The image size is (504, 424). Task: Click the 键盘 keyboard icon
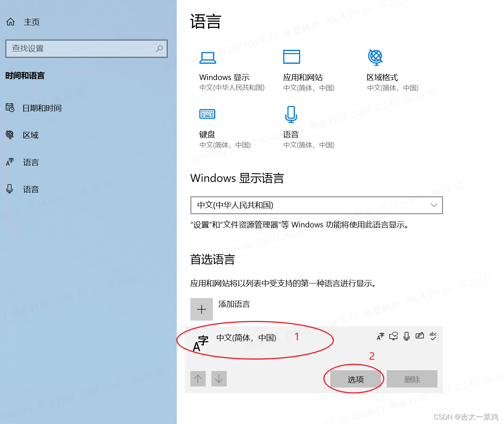pyautogui.click(x=207, y=114)
